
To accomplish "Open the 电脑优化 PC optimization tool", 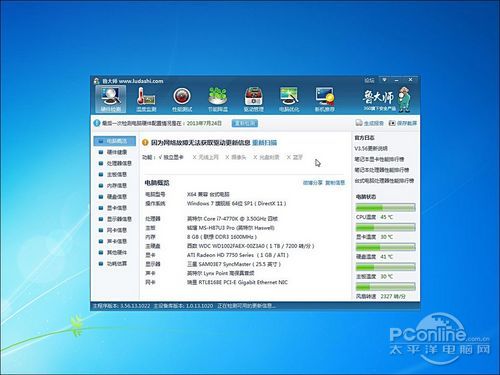I will (289, 99).
